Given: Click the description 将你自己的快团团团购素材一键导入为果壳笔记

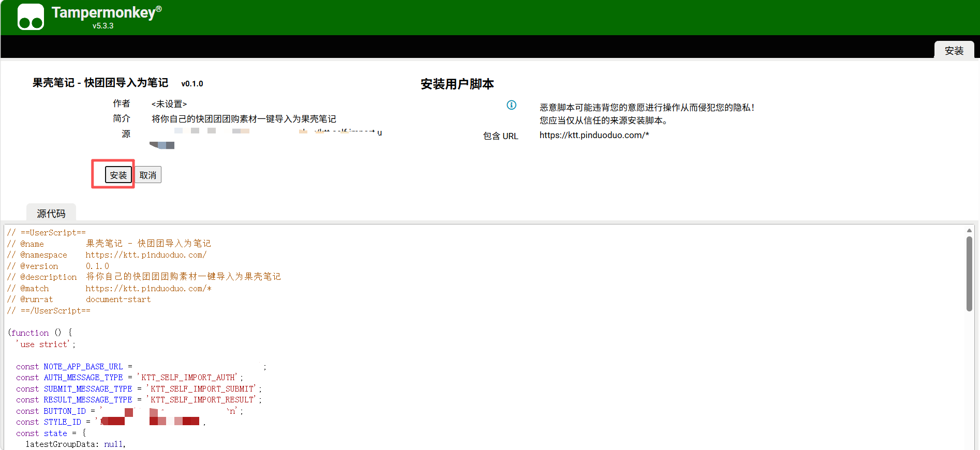Looking at the screenshot, I should [244, 119].
